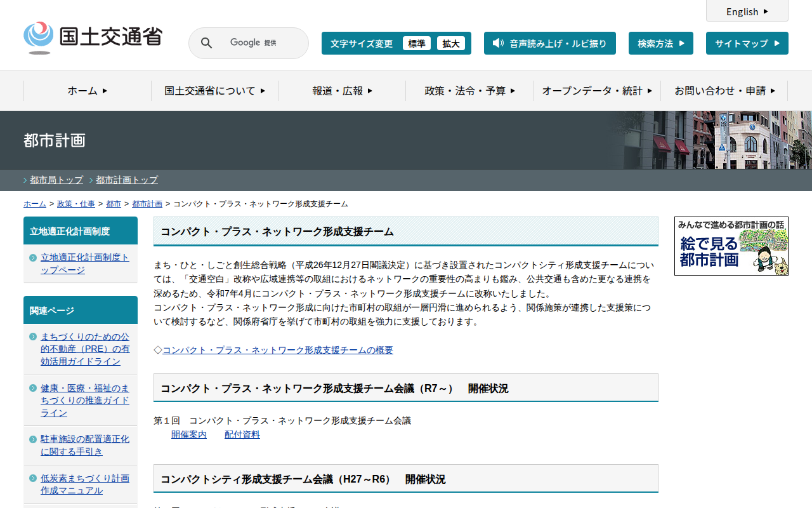Open the サイトマップ button
812x508 pixels.
747,43
